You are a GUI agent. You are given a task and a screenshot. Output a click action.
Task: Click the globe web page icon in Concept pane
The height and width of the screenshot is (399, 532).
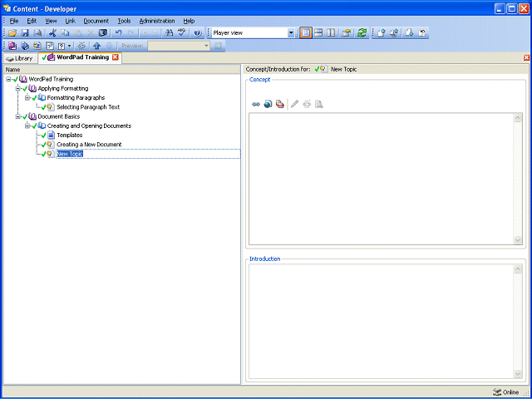268,104
